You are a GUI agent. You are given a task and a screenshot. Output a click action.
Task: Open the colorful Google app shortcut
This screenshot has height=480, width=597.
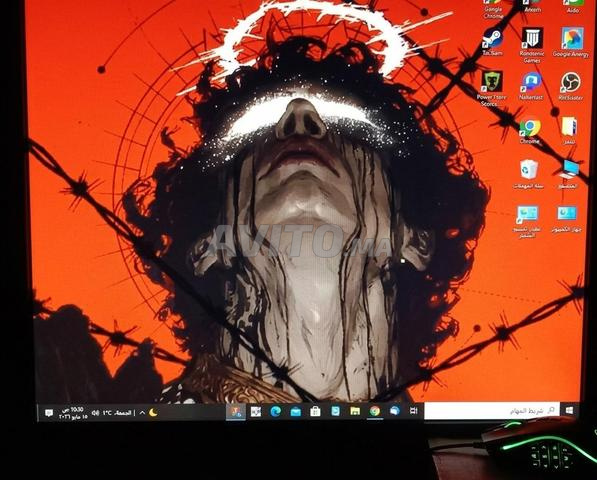pyautogui.click(x=572, y=38)
